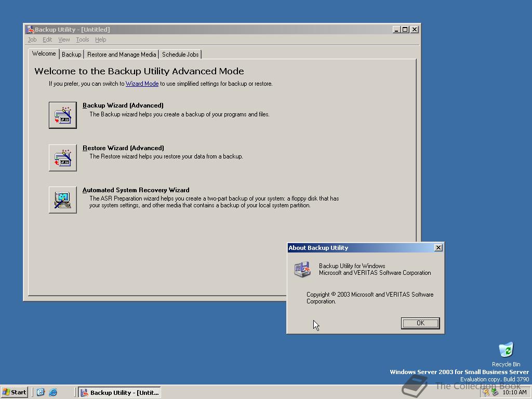Launch Internet Explorer from Quick Launch
532x399 pixels.
coord(53,392)
